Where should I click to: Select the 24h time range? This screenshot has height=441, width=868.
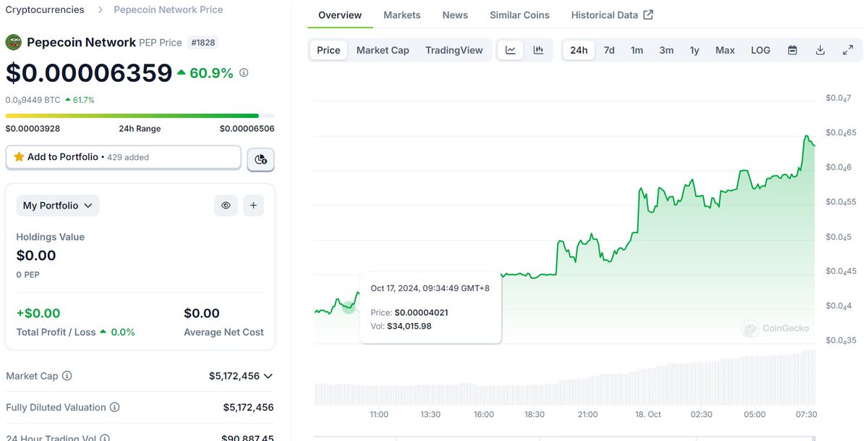[x=579, y=50]
